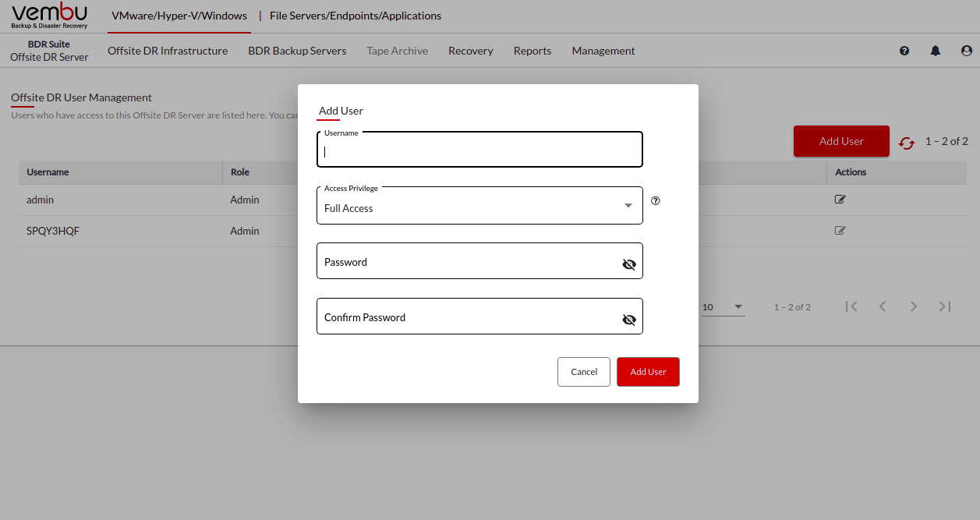Open the Tape Archive menu
This screenshot has height=520, width=980.
[398, 51]
